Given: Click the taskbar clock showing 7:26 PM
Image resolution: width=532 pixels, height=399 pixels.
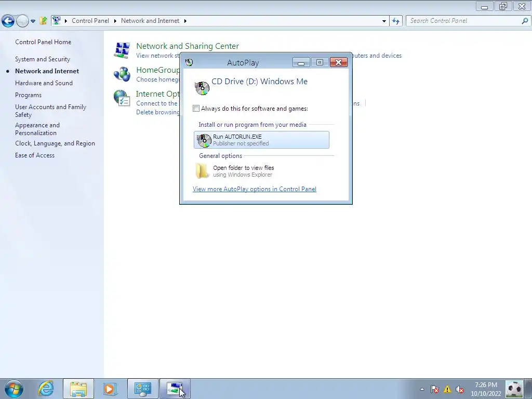Looking at the screenshot, I should click(x=486, y=389).
